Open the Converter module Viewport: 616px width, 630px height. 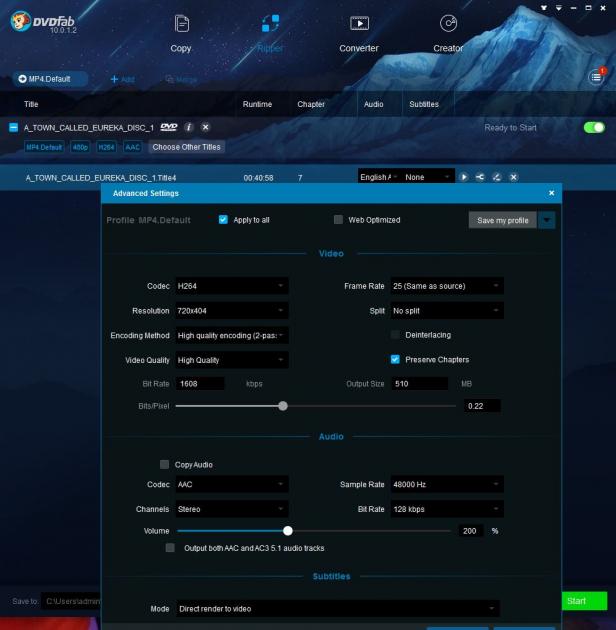(x=359, y=34)
